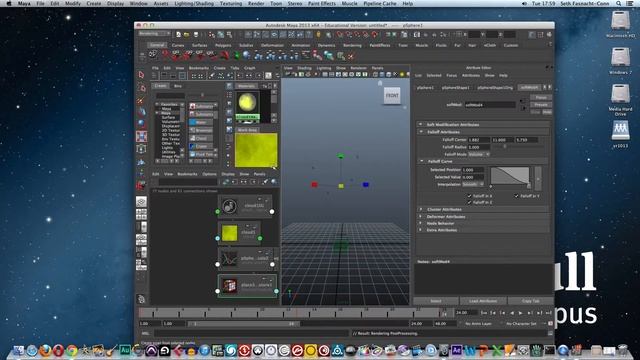The image size is (640, 360).
Task: Open Google Chrome from the Dock
Action: [x=72, y=351]
